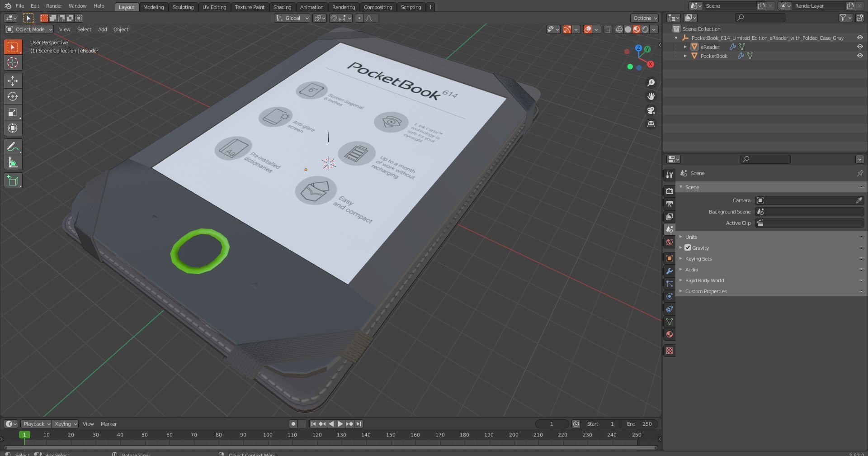Switch to the Modeling workspace tab

(x=153, y=7)
